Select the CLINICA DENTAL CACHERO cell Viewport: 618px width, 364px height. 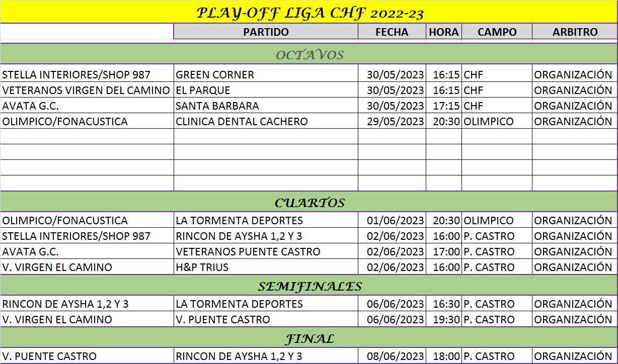[266, 121]
